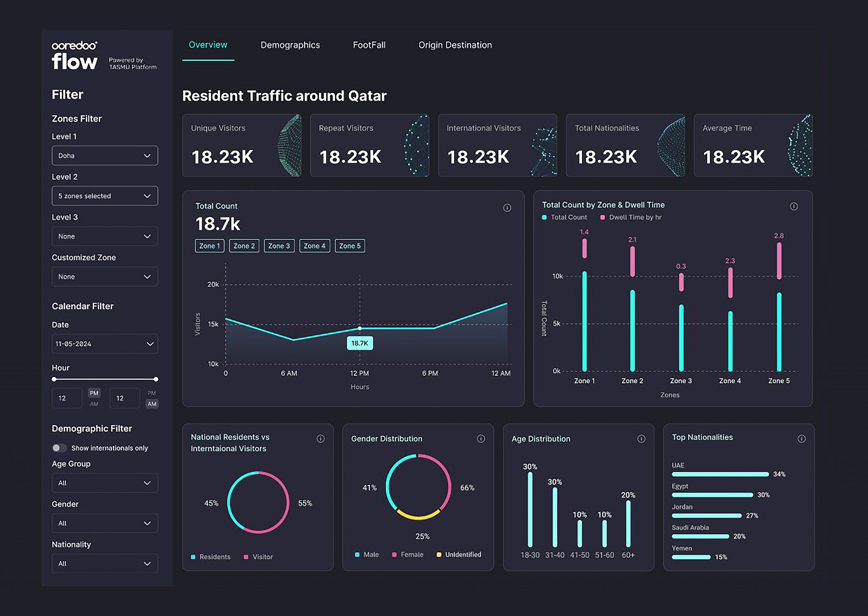
Task: Expand the Customized Zone dropdown
Action: (105, 277)
